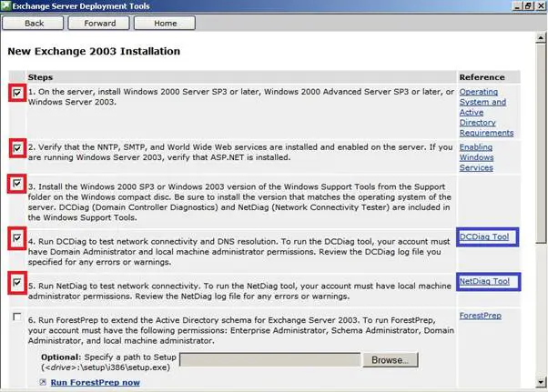
Task: Click step 6 text about running ForestPrep
Action: pos(241,330)
